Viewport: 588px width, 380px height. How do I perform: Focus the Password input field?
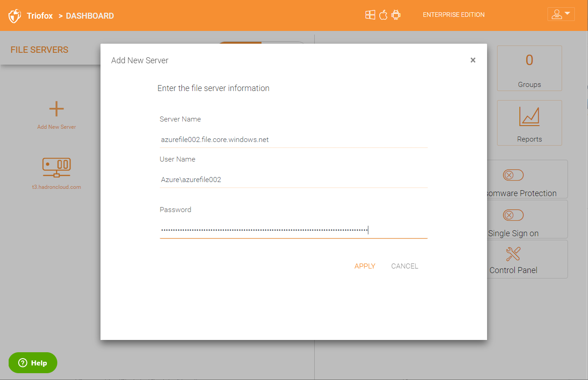pyautogui.click(x=294, y=230)
